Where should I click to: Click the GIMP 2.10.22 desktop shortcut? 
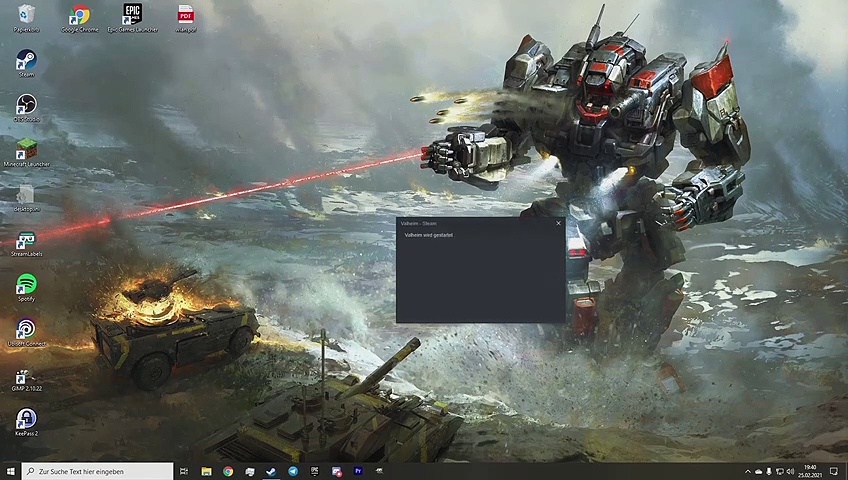click(x=26, y=375)
